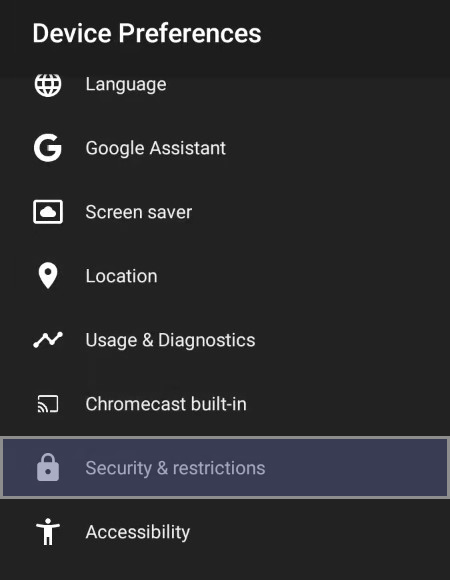Click the Usage & Diagnostics graph icon
Viewport: 450px width, 580px height.
click(x=48, y=340)
